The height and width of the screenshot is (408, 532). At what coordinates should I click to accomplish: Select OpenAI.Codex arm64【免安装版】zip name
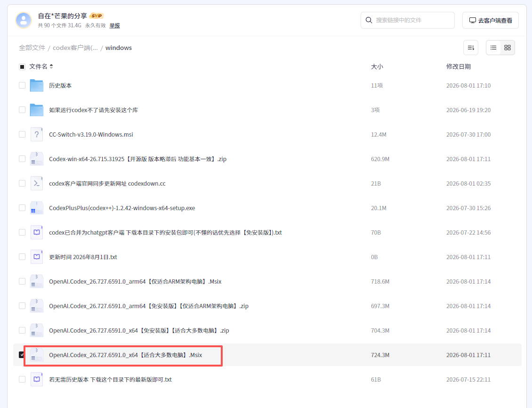tap(149, 306)
